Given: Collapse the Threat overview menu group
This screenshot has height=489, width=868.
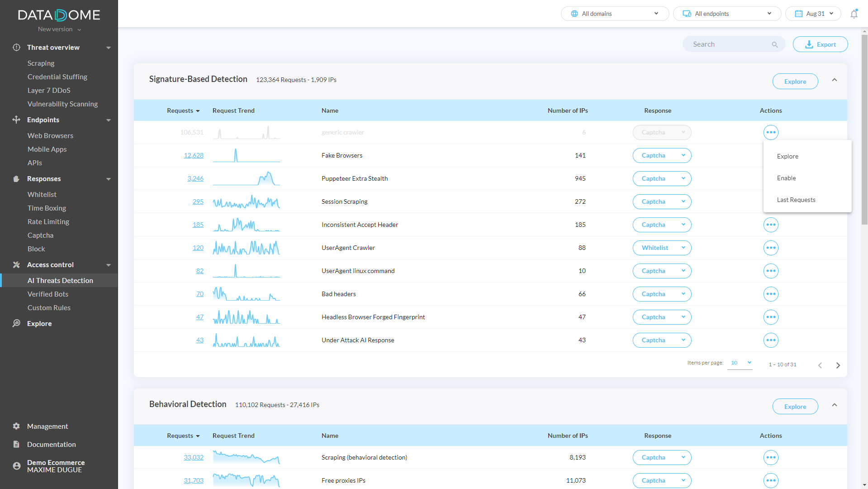Looking at the screenshot, I should (x=109, y=48).
